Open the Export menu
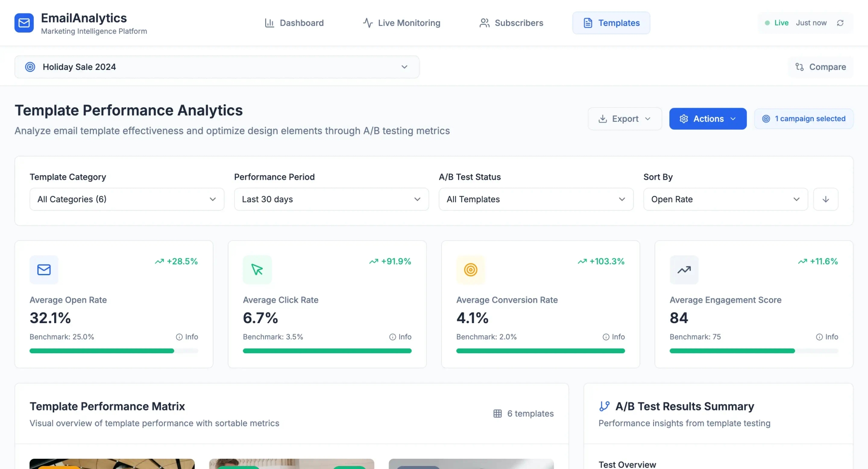This screenshot has width=868, height=469. (624, 119)
